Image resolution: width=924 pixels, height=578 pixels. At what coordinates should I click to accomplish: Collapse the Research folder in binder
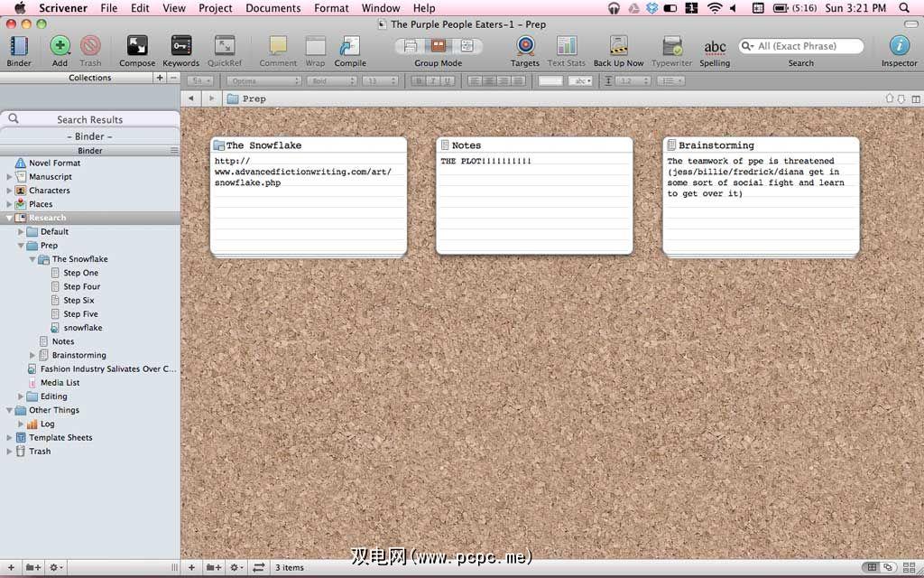click(10, 218)
